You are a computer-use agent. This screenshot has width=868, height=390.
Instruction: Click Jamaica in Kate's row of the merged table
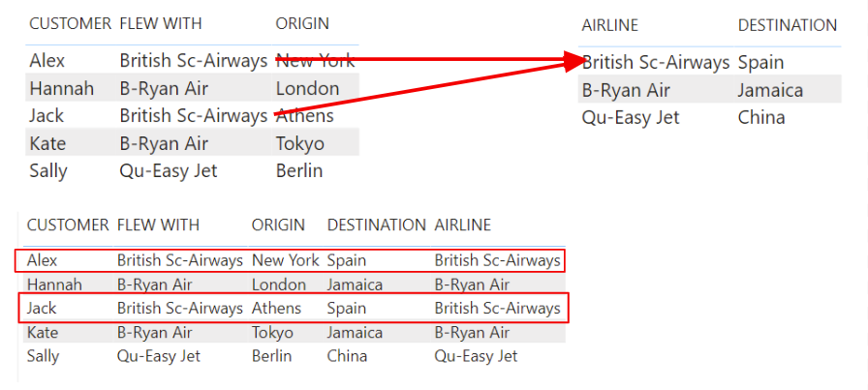[x=355, y=333]
